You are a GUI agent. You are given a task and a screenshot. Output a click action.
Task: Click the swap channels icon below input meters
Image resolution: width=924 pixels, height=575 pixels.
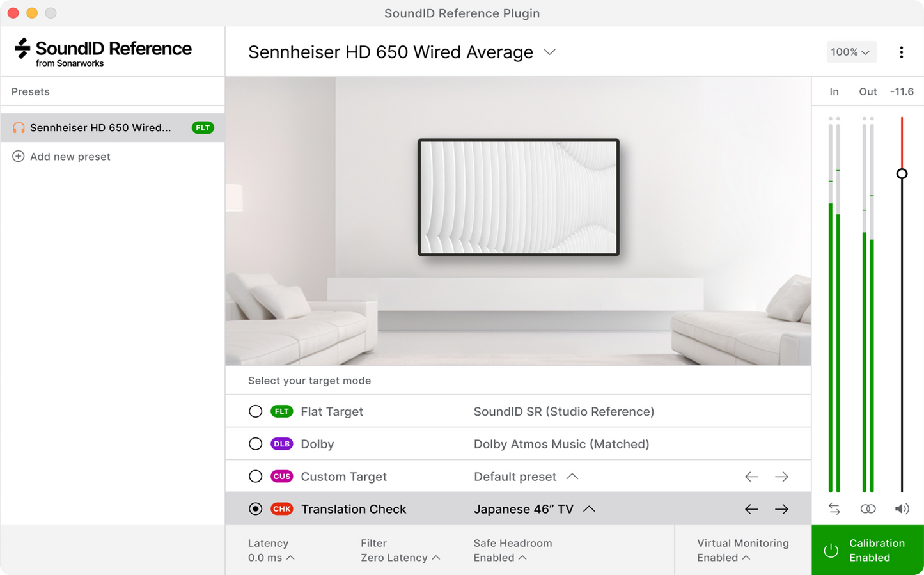click(x=834, y=508)
